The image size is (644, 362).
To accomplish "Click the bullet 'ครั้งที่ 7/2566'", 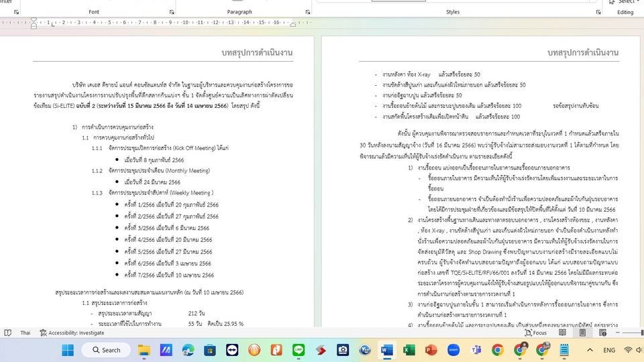I will coord(169,275).
